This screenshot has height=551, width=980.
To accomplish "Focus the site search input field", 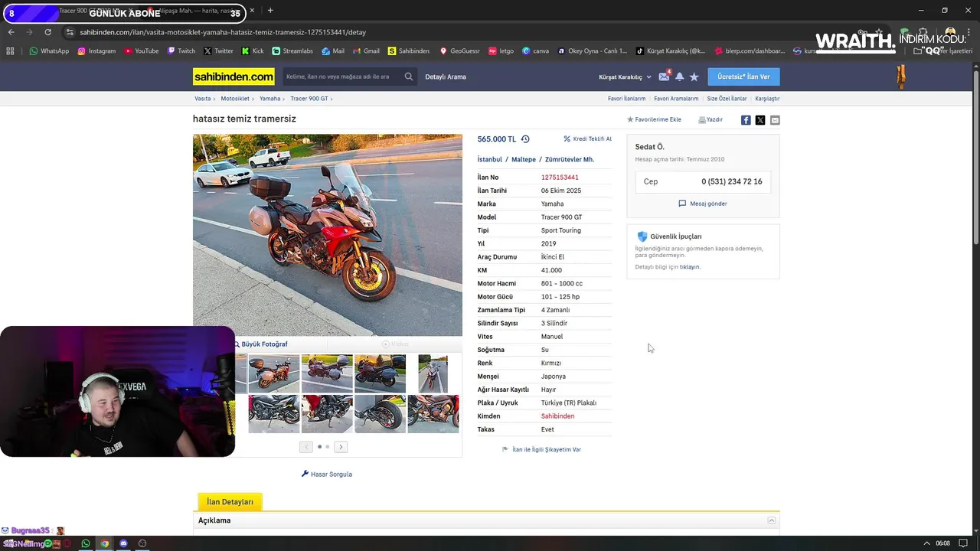I will pos(341,77).
